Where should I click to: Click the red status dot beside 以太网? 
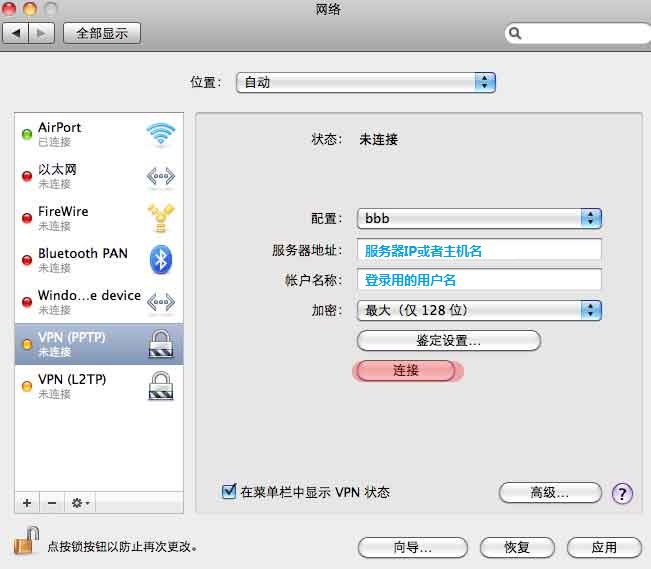coord(27,176)
